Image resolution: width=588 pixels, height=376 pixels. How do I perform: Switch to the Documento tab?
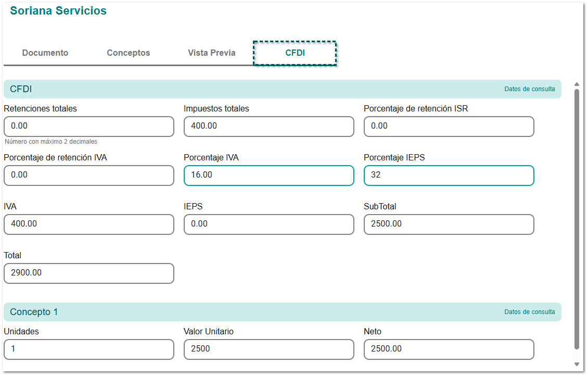(x=45, y=53)
